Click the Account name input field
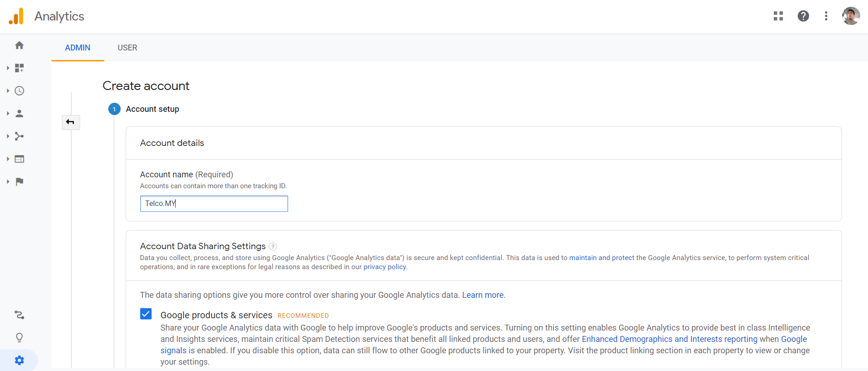 click(214, 204)
